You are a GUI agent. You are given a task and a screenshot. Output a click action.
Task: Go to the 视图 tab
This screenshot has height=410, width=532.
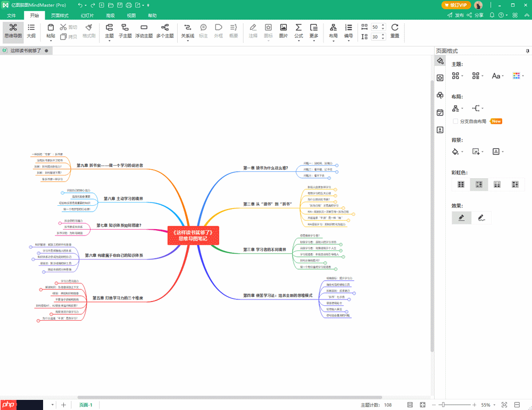(131, 15)
